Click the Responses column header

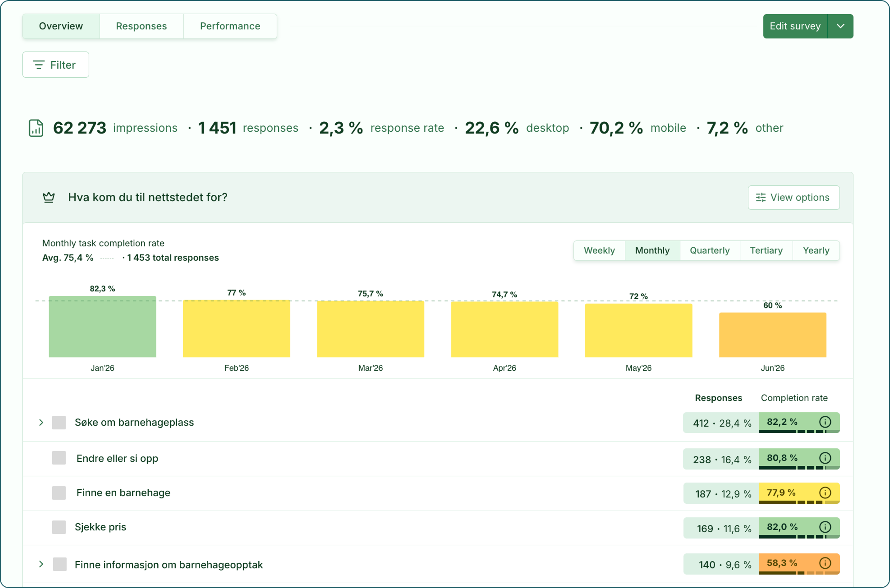click(718, 398)
